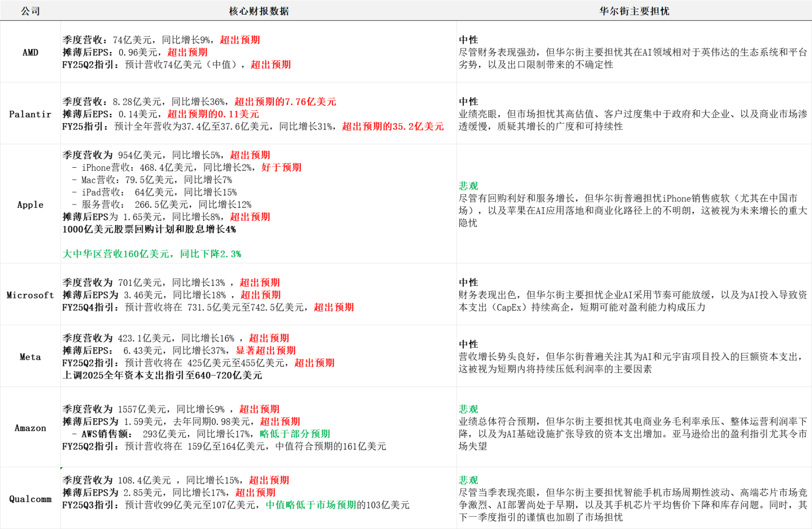This screenshot has height=529, width=812.
Task: Click the green 大中华区营收160亿美元 line
Action: coord(152,253)
